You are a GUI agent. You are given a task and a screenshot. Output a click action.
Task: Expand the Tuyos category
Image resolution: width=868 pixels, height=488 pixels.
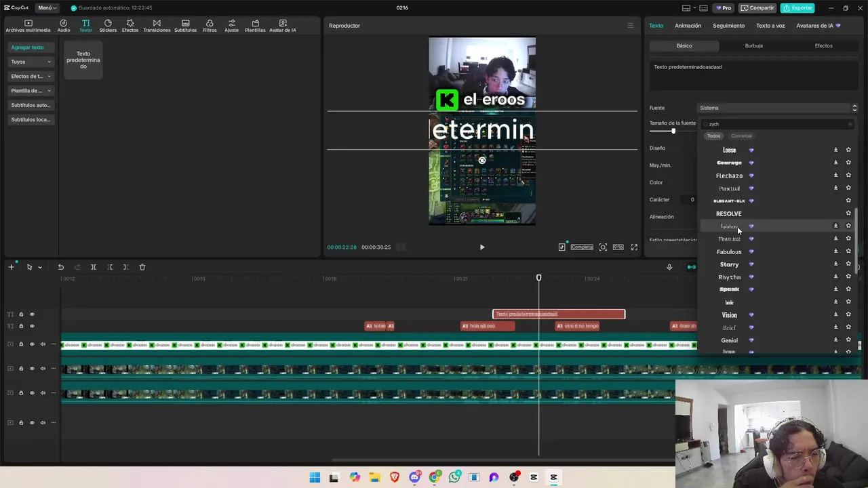[x=31, y=62]
